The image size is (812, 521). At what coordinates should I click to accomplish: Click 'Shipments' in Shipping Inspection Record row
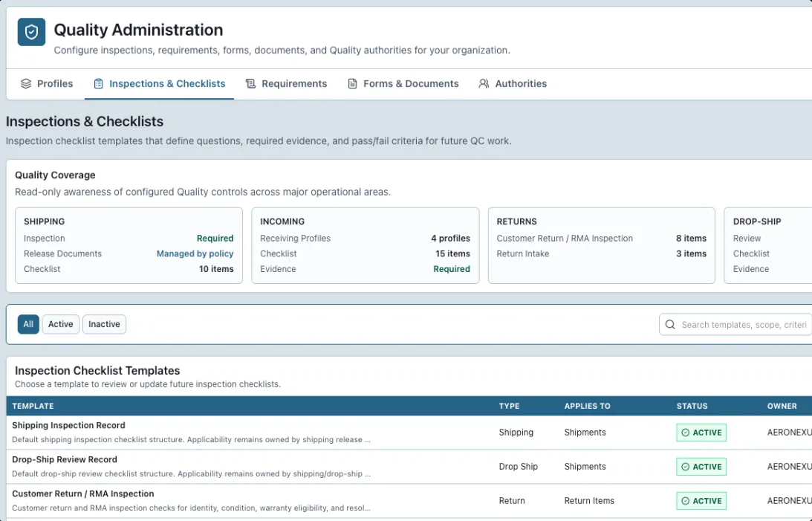pos(585,433)
